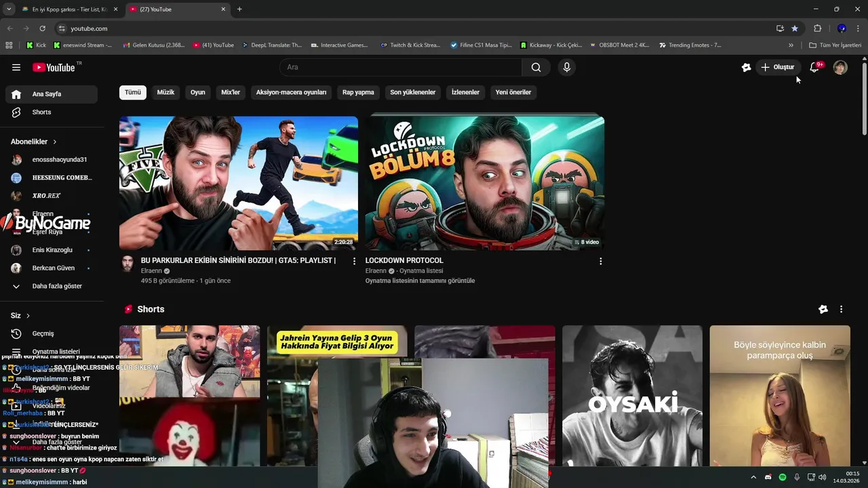This screenshot has width=868, height=488.
Task: Expand the Abonelikler section chevron
Action: click(x=55, y=142)
